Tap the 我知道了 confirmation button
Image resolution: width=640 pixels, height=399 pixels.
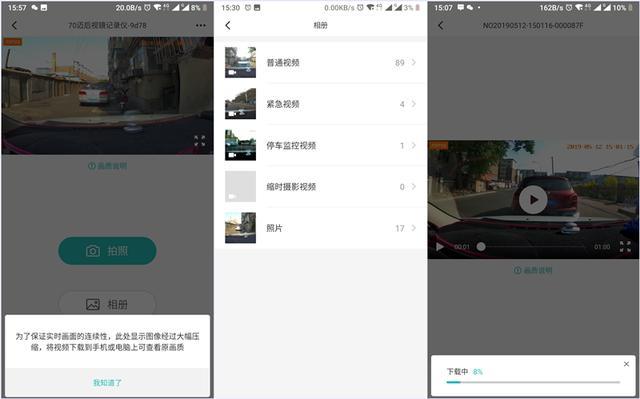pos(107,382)
